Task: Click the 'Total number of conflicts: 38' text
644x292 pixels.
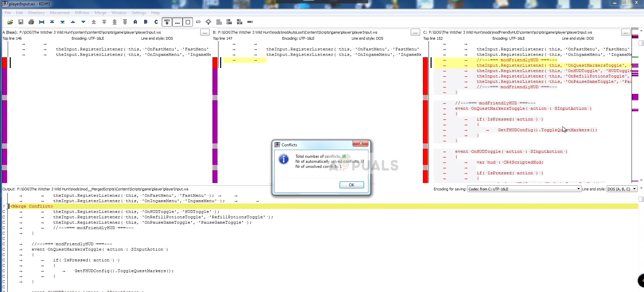Action: [x=320, y=156]
